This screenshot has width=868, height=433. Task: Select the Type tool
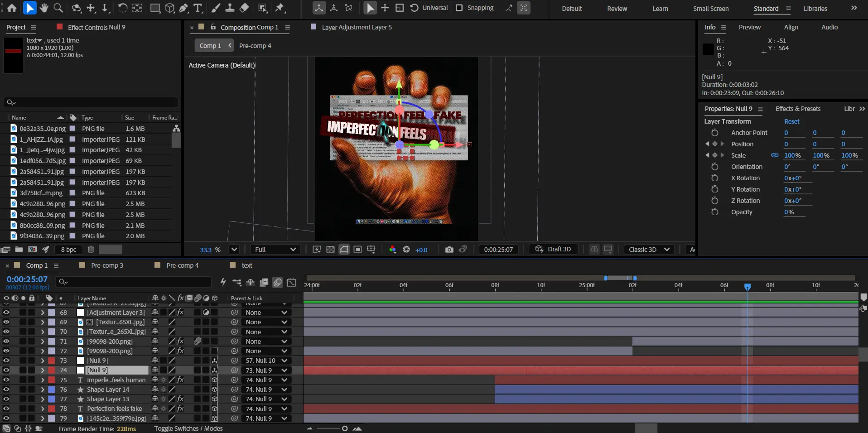tap(198, 8)
